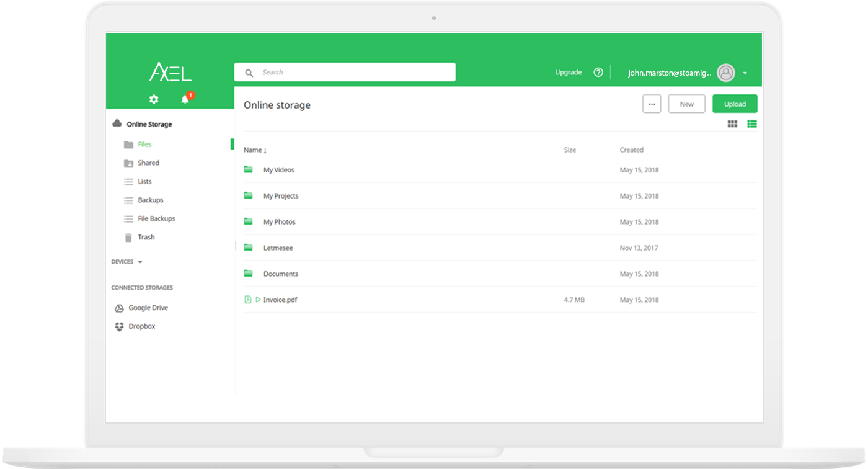This screenshot has height=469, width=868.
Task: Click the play arrow beside Invoice.pdf
Action: [258, 300]
